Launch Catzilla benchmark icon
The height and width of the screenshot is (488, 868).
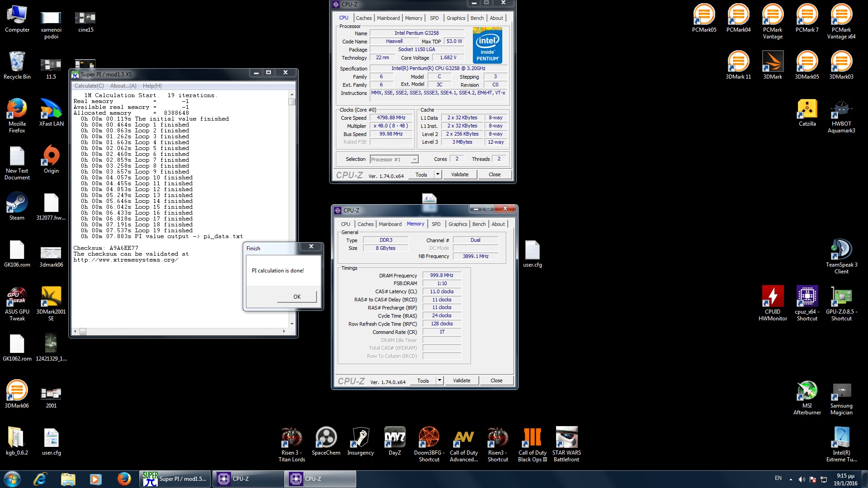(807, 112)
